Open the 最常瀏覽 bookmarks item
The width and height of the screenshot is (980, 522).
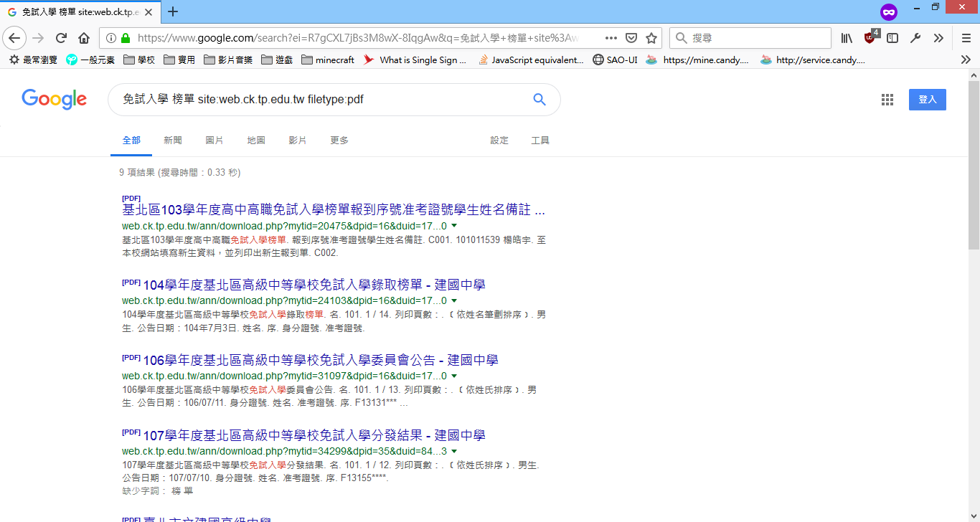(33, 60)
